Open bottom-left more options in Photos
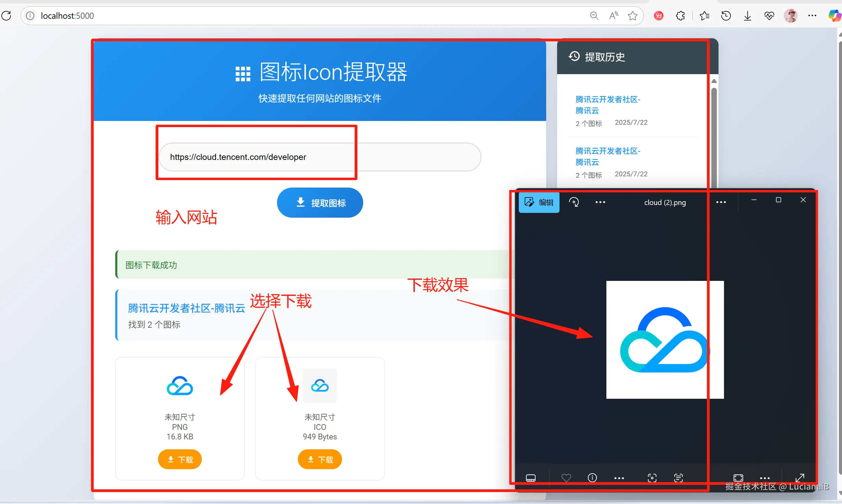 [x=619, y=478]
